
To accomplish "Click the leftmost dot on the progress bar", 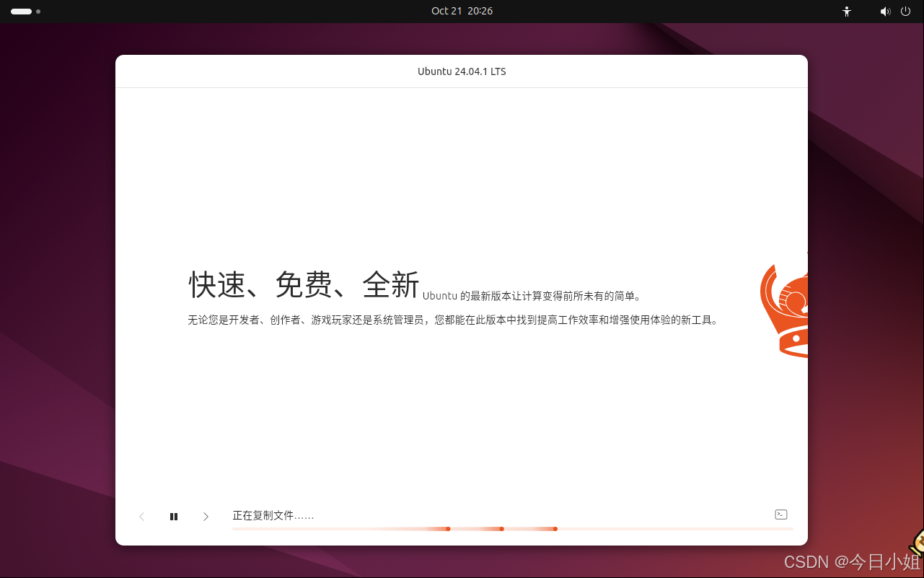I will [x=448, y=528].
